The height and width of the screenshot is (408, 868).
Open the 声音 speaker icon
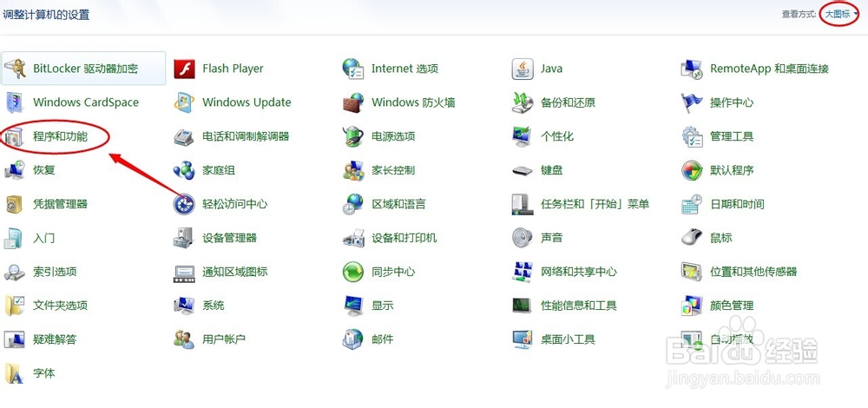tap(523, 238)
